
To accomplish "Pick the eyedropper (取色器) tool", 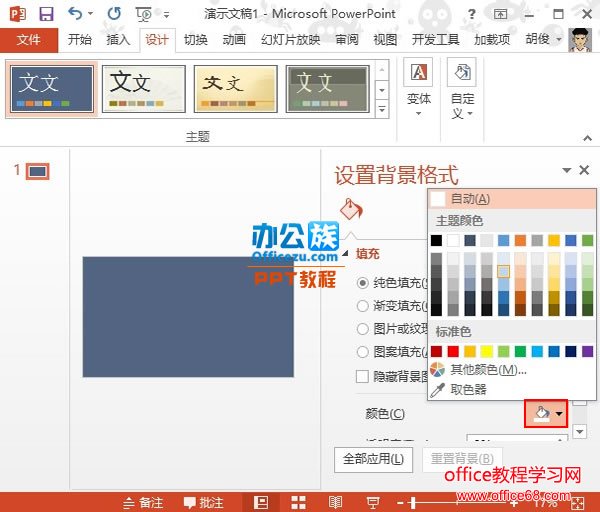I will [468, 390].
